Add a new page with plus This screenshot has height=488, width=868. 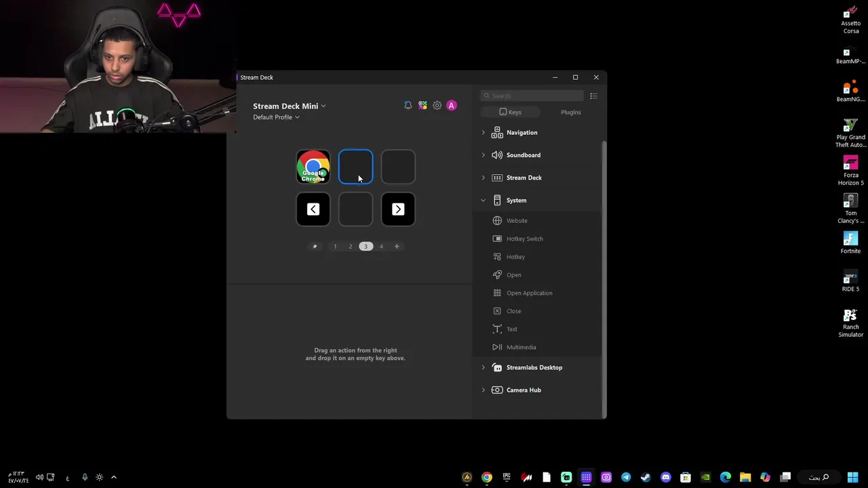pyautogui.click(x=397, y=247)
